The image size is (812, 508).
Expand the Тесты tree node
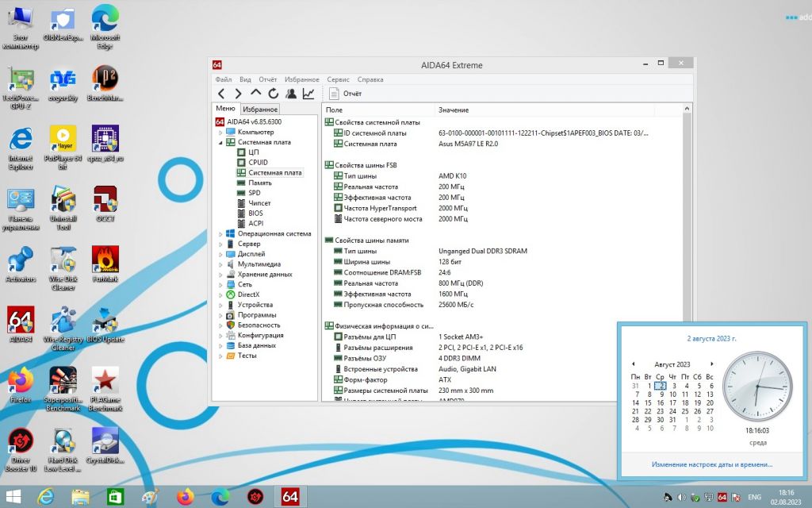coord(220,356)
